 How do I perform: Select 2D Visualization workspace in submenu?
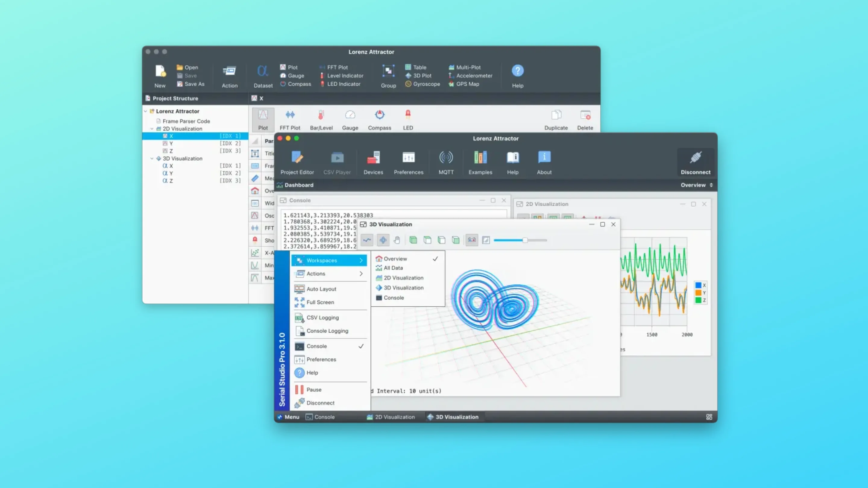[407, 278]
